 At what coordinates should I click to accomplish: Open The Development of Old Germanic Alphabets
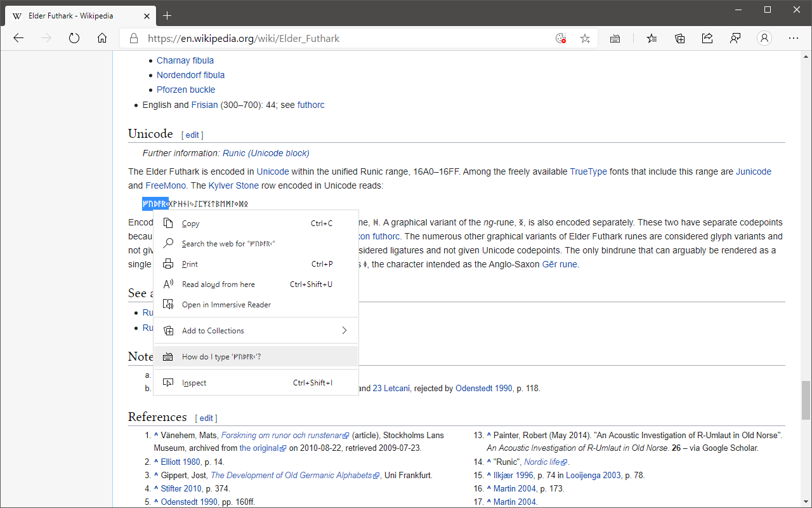click(295, 475)
